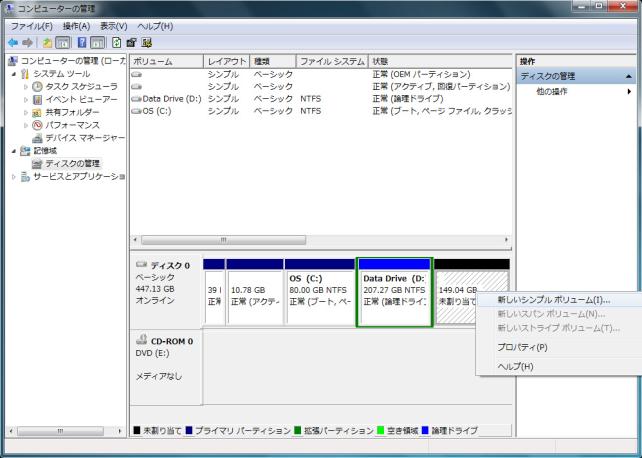Click the last toolbar icon with yellow gear
The width and height of the screenshot is (642, 458).
click(x=146, y=42)
